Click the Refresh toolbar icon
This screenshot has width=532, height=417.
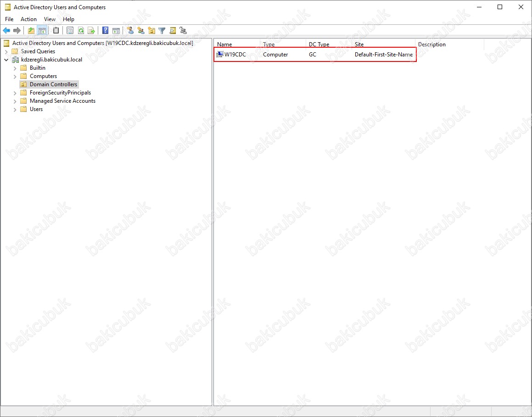[81, 31]
